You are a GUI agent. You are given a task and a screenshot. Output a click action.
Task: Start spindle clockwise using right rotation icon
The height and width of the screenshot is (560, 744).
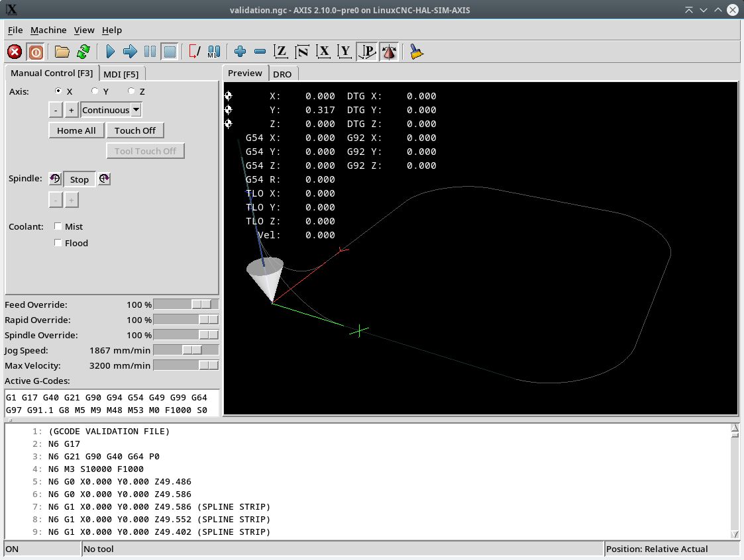(104, 179)
